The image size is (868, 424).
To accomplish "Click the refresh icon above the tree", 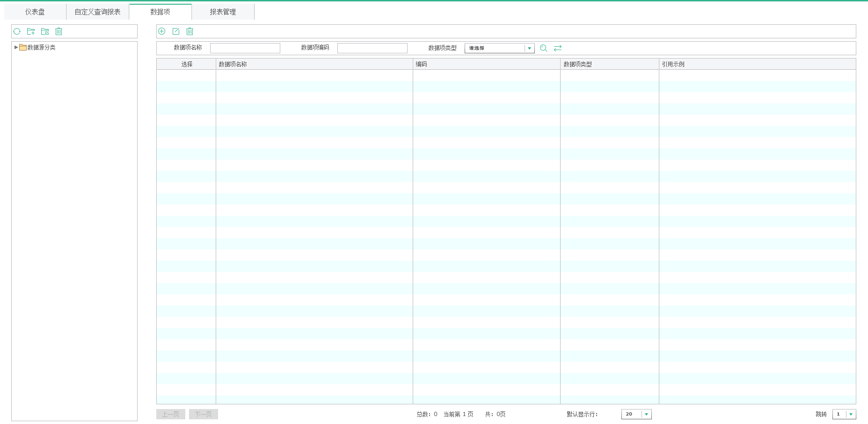I will [x=17, y=31].
